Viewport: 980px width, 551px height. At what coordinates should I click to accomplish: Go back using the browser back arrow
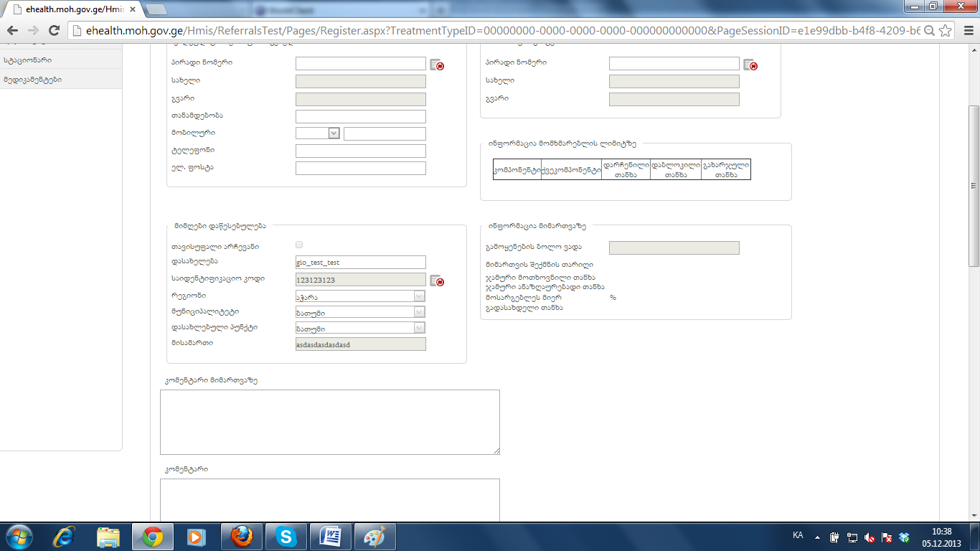[x=13, y=30]
